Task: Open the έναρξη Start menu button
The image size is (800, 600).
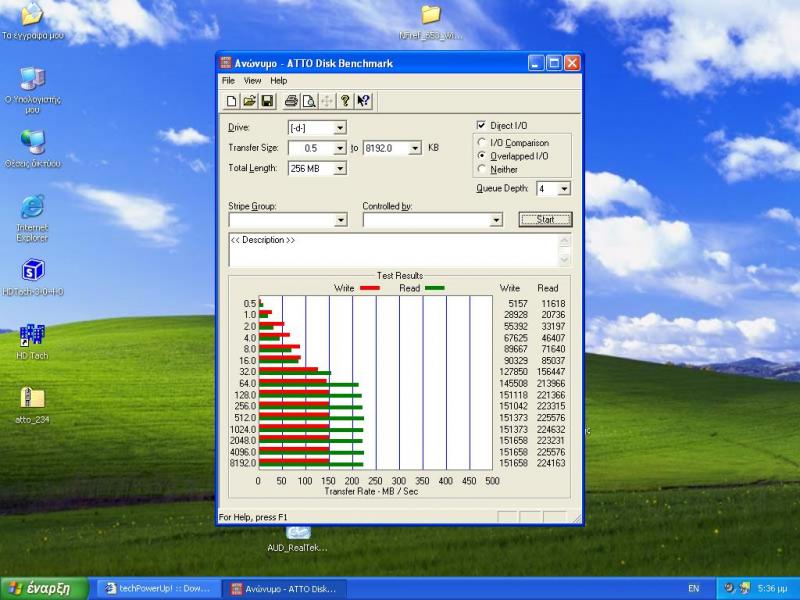Action: click(45, 588)
